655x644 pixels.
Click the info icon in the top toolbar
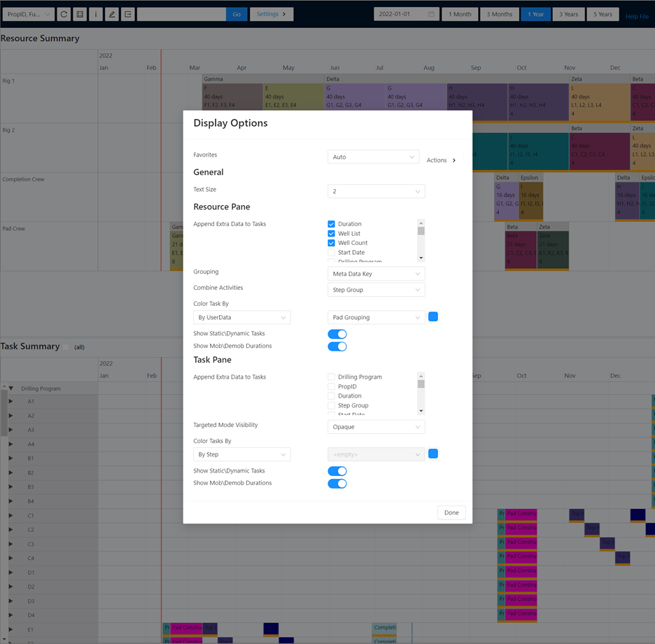96,14
